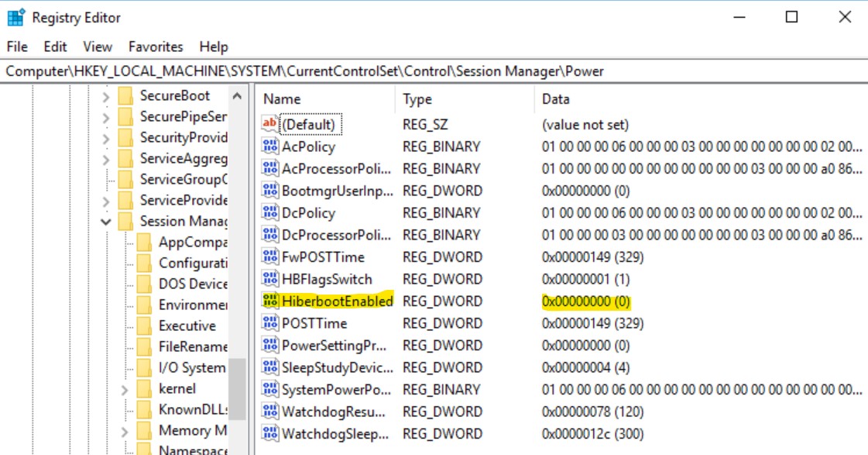Open the Help menu
This screenshot has height=455, width=868.
tap(214, 47)
